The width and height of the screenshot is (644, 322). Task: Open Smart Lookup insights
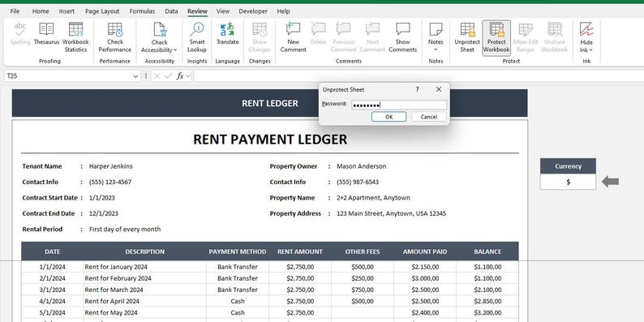pos(197,38)
